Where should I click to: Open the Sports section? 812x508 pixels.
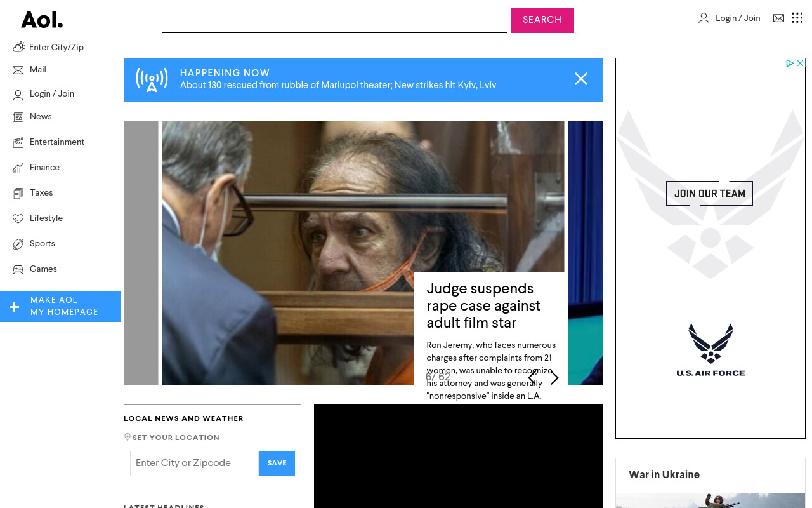click(x=43, y=243)
